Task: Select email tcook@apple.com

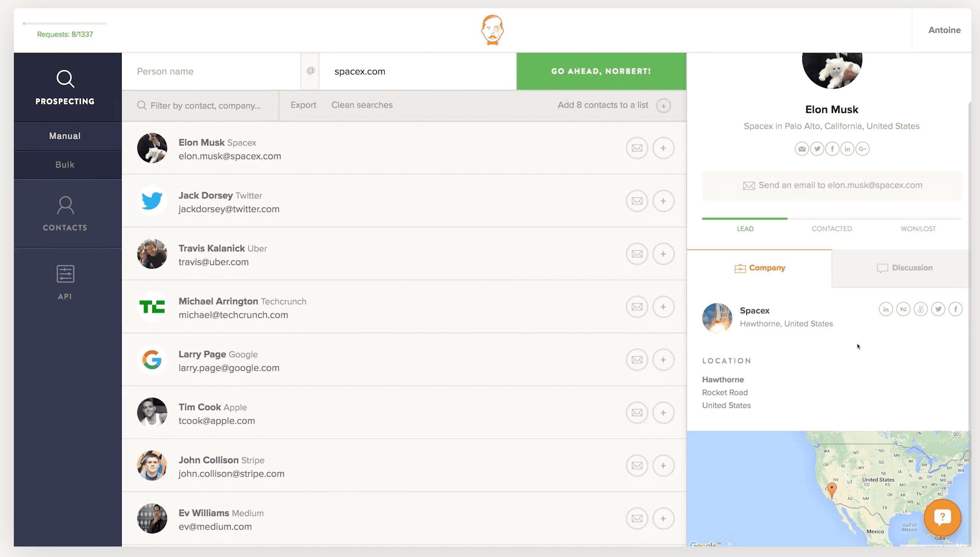Action: [x=217, y=421]
